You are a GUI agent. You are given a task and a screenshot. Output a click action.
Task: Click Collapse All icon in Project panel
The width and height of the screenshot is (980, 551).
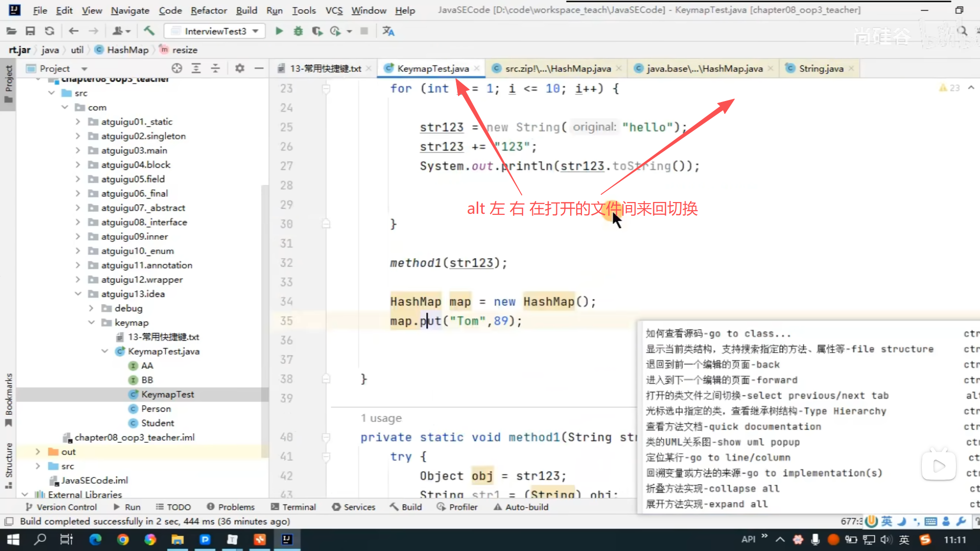(215, 68)
